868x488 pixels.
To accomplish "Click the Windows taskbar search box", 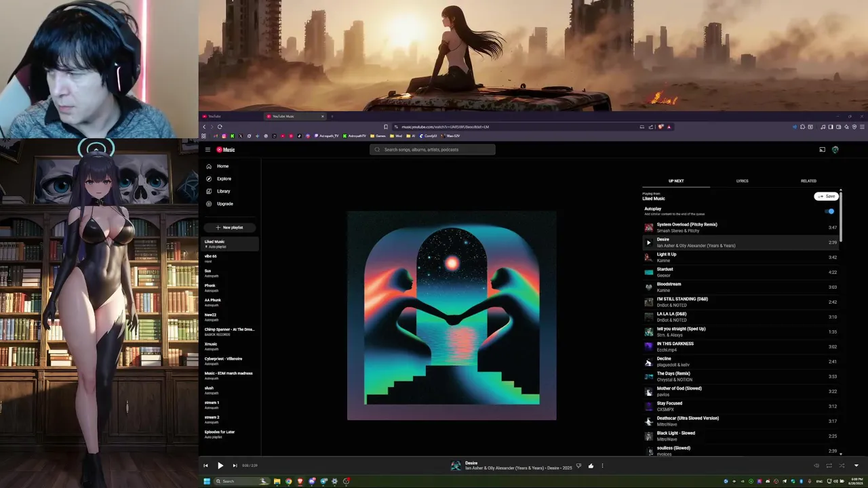I will coord(242,481).
